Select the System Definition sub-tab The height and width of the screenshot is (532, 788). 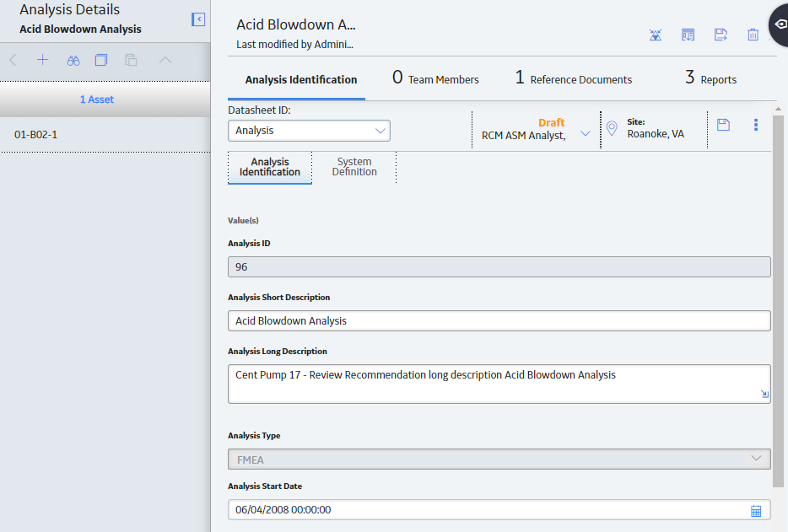(x=354, y=167)
